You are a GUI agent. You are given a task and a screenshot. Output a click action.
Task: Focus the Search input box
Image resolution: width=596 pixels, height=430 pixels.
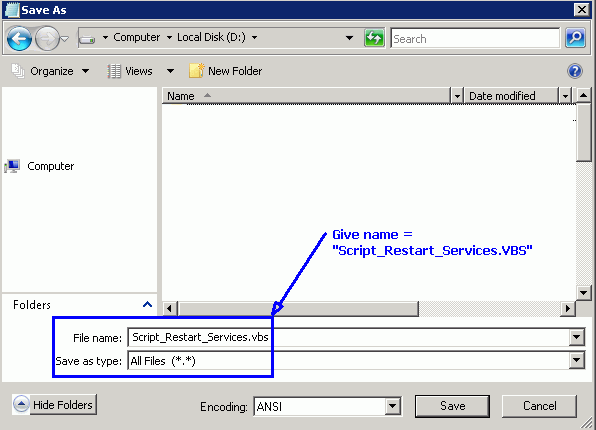click(475, 38)
